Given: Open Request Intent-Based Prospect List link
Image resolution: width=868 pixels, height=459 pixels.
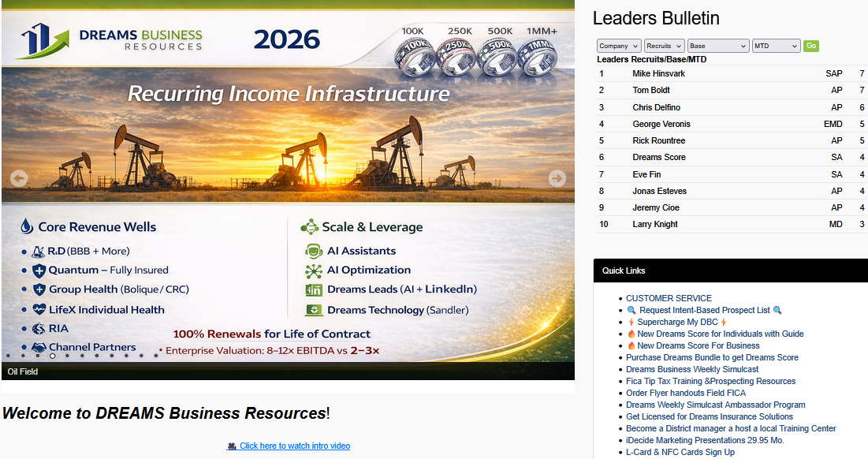Looking at the screenshot, I should point(704,310).
